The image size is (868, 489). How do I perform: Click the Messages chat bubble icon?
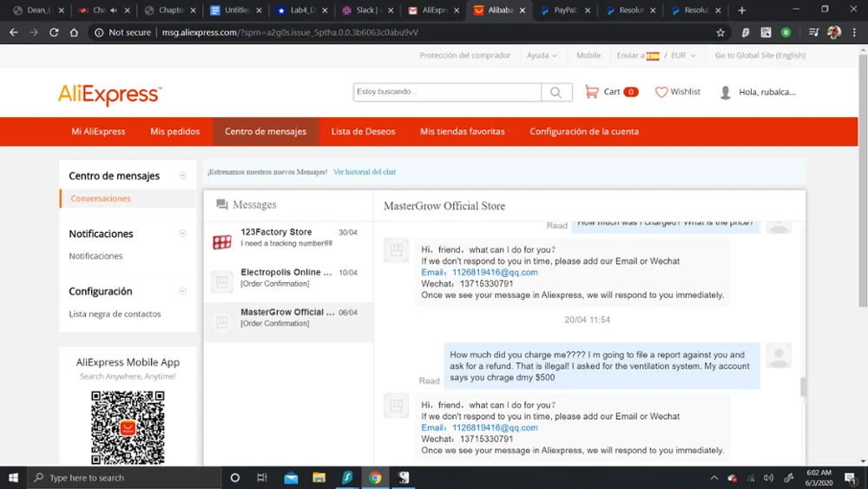pos(222,205)
